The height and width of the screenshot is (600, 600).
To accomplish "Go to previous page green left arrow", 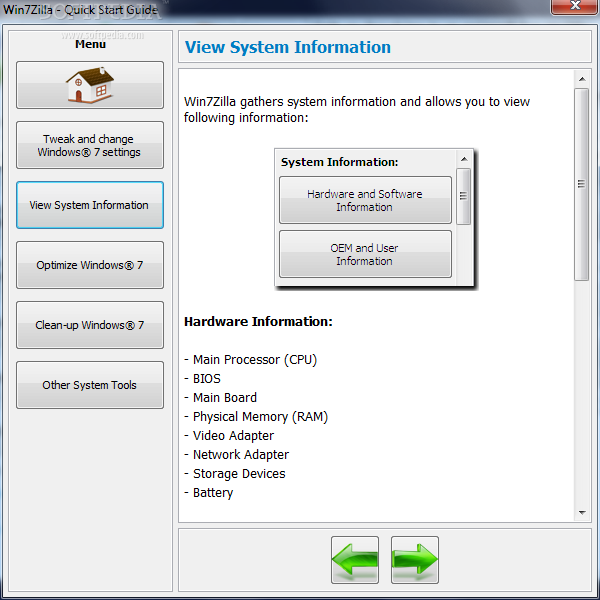I will click(x=355, y=559).
